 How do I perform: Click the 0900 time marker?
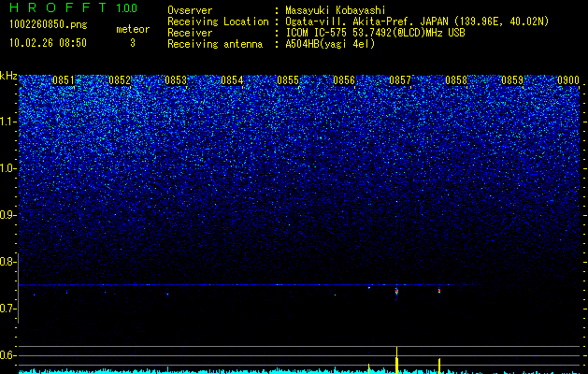tap(568, 80)
